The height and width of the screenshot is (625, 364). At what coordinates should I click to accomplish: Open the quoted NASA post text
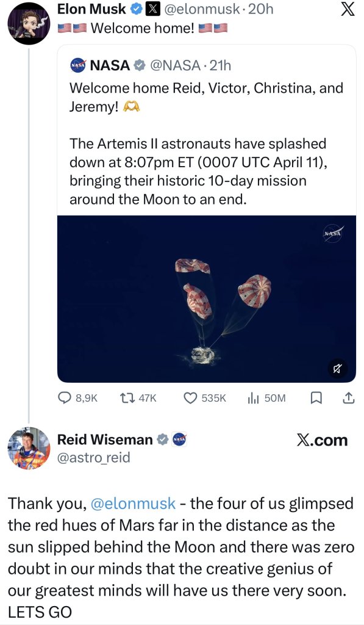point(206,143)
